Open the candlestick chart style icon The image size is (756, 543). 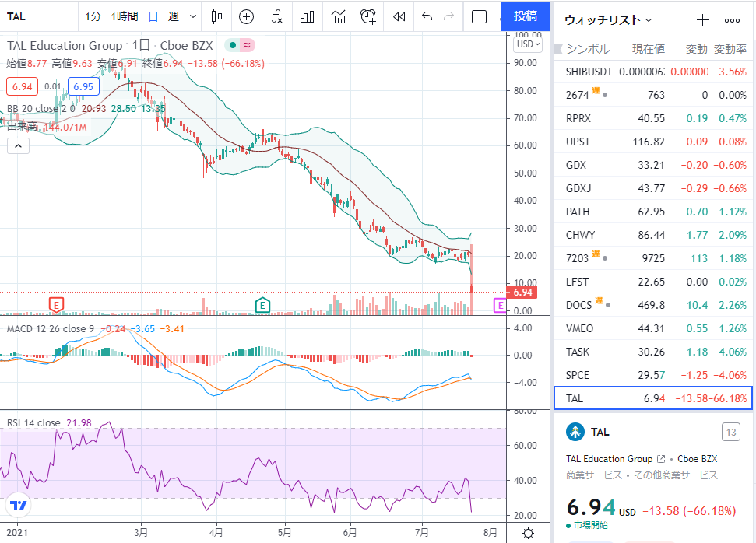pos(217,17)
